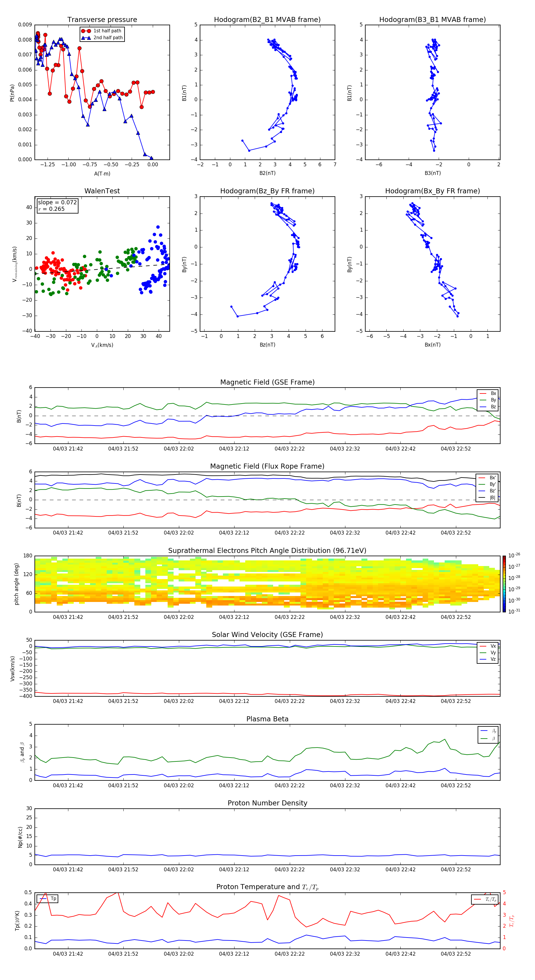Click the "V_remaining(km/s)" y-axis label

point(15,264)
